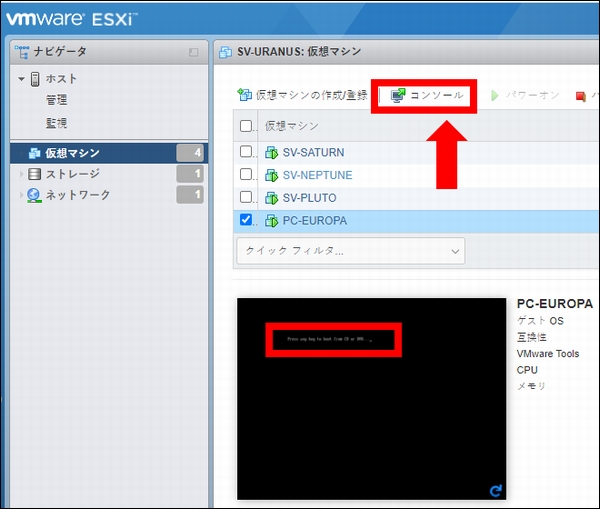This screenshot has width=600, height=509.
Task: Click the Navigator tree icon
Action: pyautogui.click(x=22, y=52)
